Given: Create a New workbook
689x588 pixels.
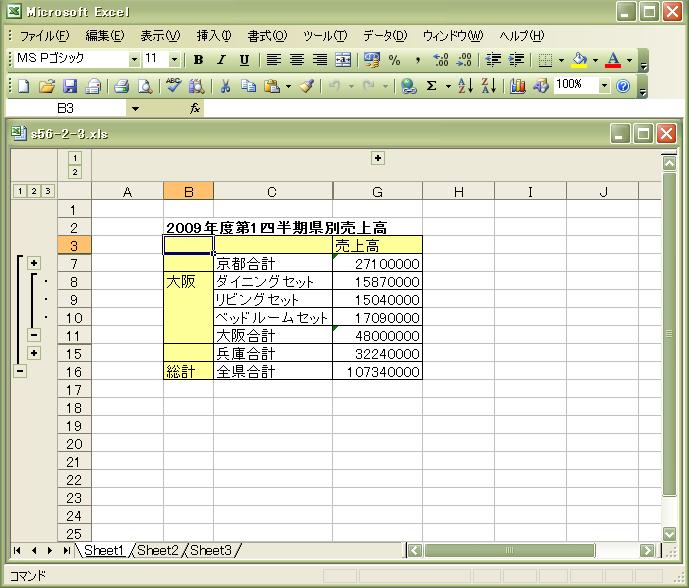Looking at the screenshot, I should pos(23,86).
